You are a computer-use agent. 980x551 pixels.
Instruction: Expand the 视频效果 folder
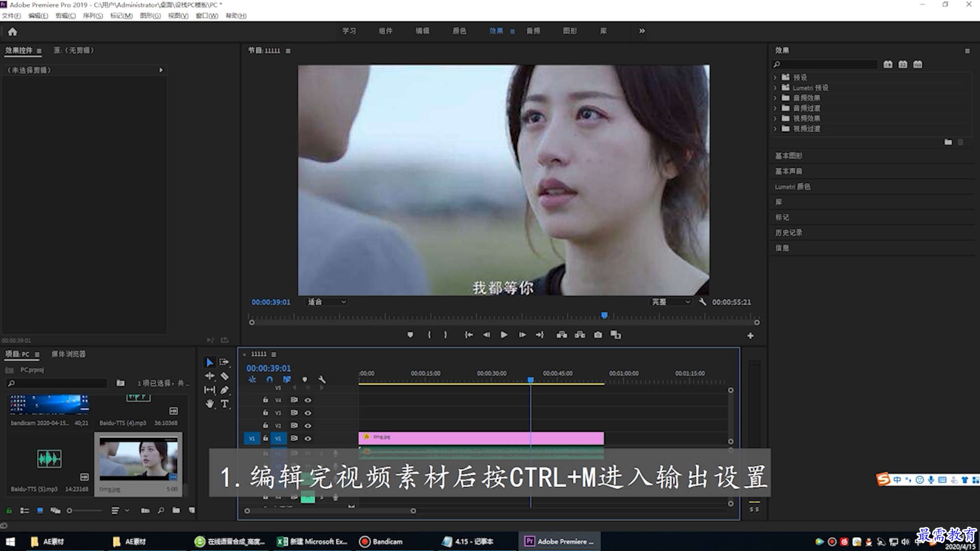pyautogui.click(x=775, y=118)
